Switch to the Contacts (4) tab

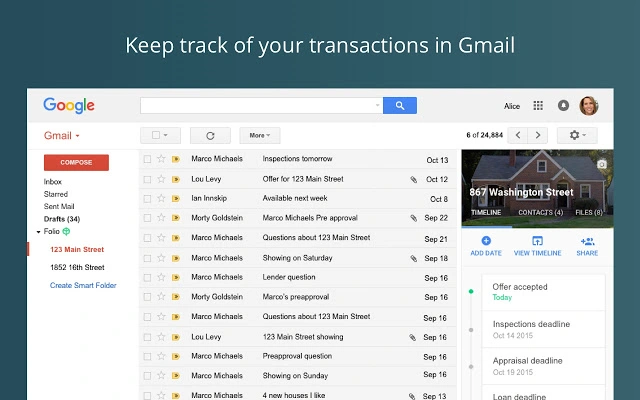click(x=540, y=212)
